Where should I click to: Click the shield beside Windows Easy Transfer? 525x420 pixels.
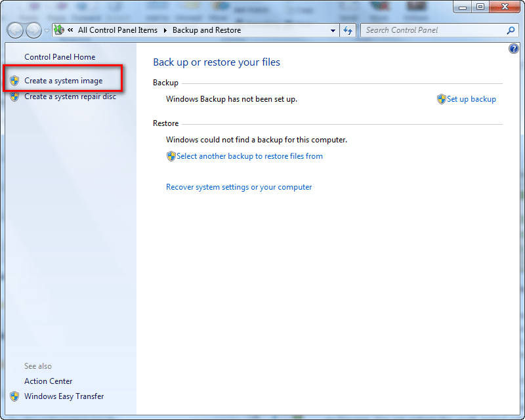(14, 396)
